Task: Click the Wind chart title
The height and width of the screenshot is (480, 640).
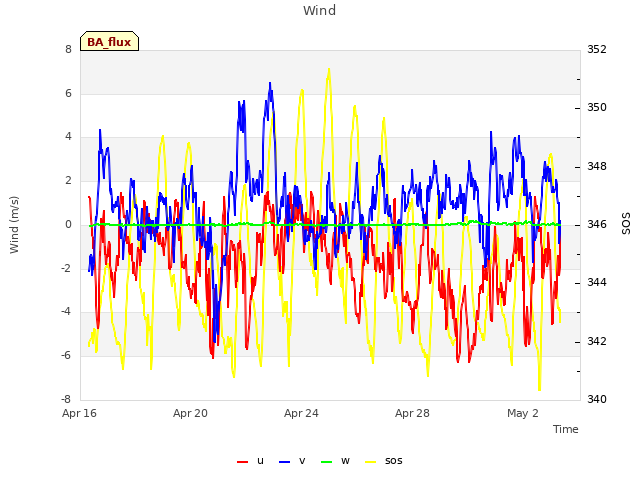Action: (320, 10)
